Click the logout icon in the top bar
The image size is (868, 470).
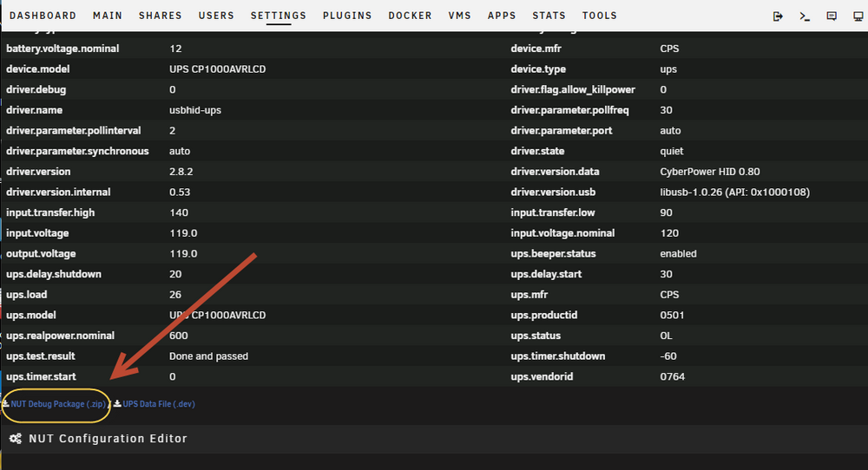coord(778,16)
